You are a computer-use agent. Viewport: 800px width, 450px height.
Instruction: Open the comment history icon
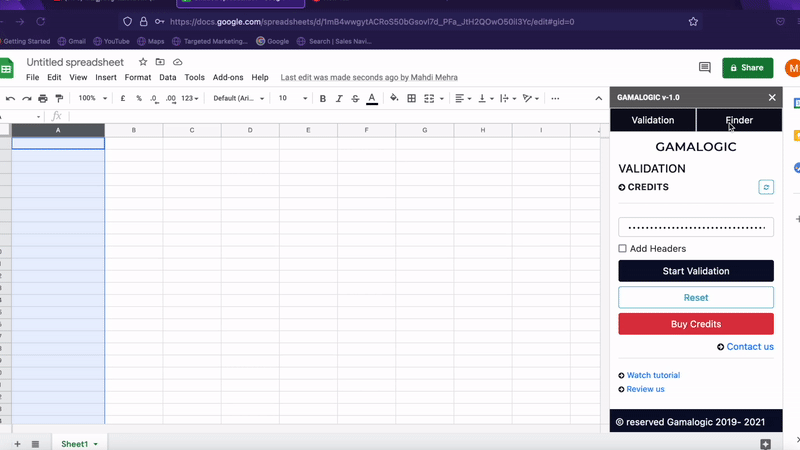pos(705,67)
